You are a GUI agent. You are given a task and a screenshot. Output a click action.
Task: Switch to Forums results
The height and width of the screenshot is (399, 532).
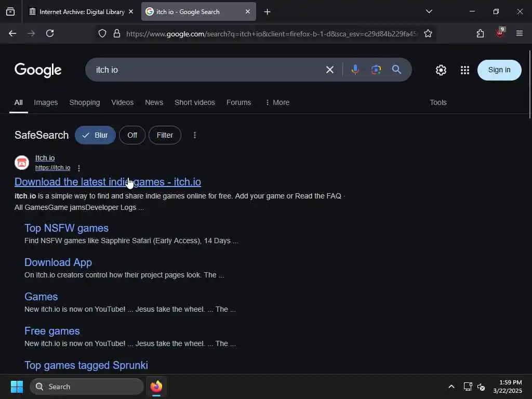(x=238, y=102)
